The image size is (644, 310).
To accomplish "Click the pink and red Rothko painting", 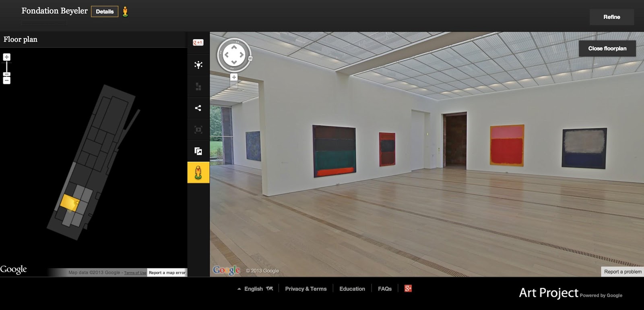I will pos(507,145).
